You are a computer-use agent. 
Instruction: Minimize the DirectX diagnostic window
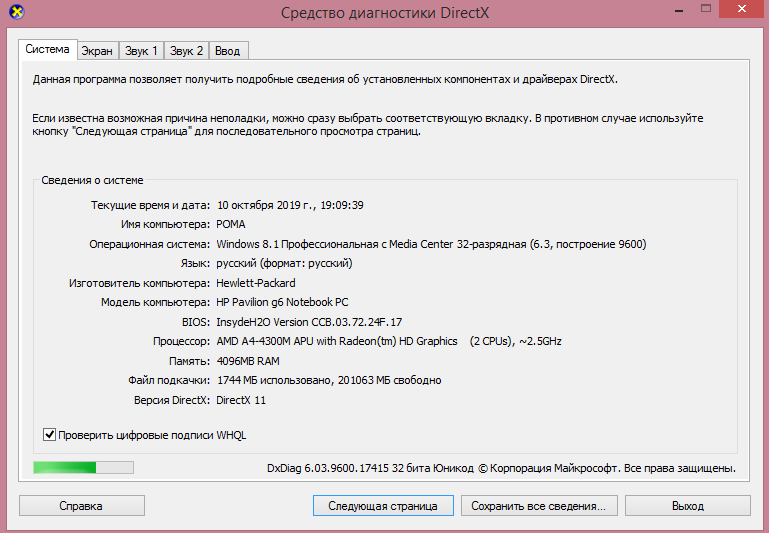click(679, 10)
